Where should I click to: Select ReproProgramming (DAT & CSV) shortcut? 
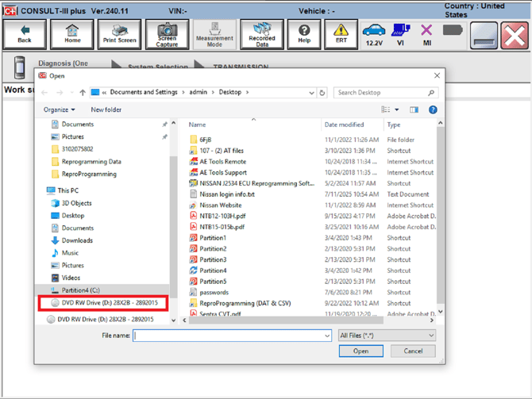click(241, 303)
